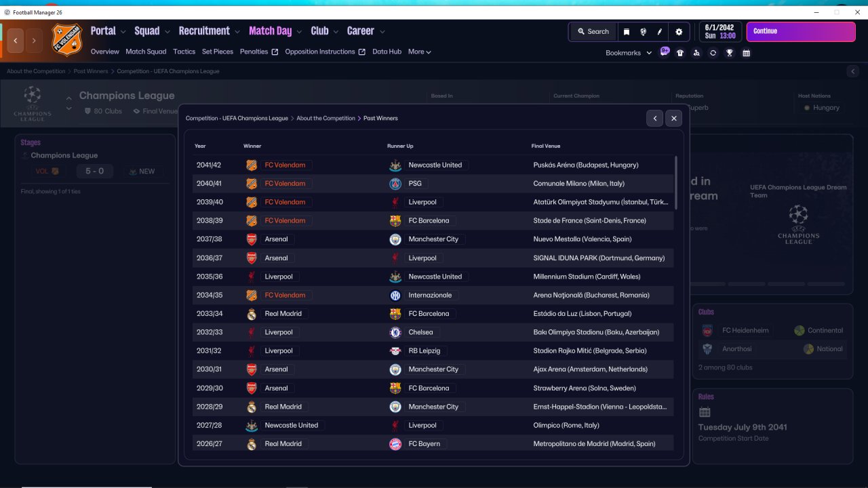
Task: Open the Tactics tab
Action: coord(184,52)
